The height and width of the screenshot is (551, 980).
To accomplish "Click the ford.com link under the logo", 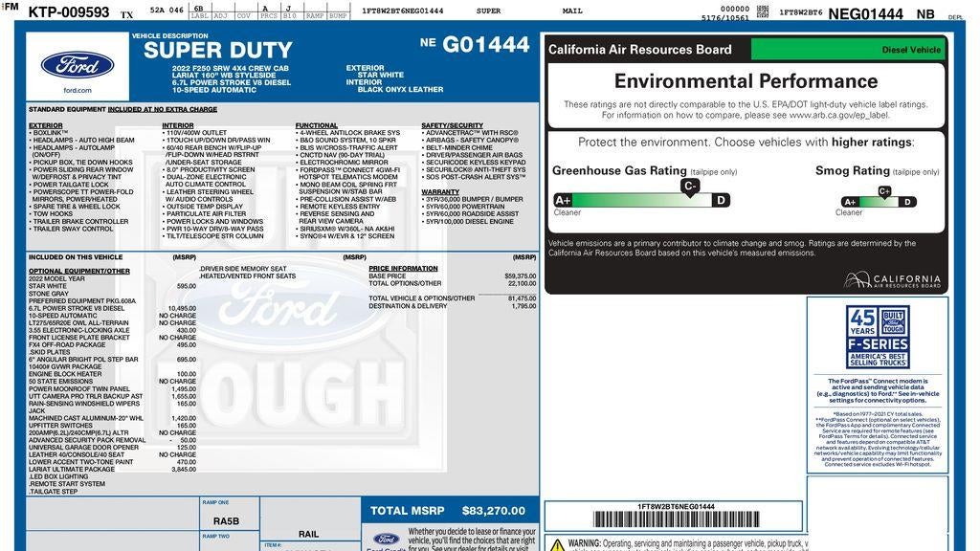I will (x=78, y=91).
